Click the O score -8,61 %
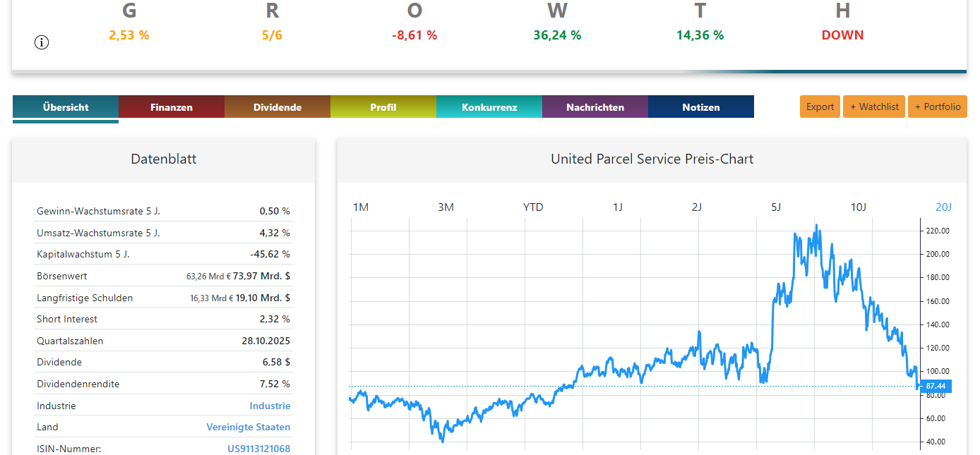 pos(414,35)
